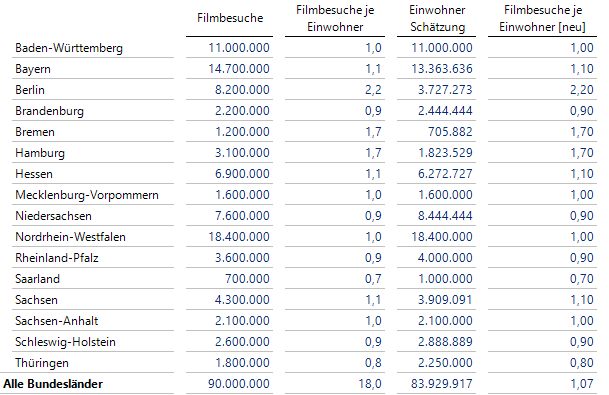Viewport: 609px width, 395px height.
Task: Select the Einwohner Schätzung column header
Action: pyautogui.click(x=437, y=18)
